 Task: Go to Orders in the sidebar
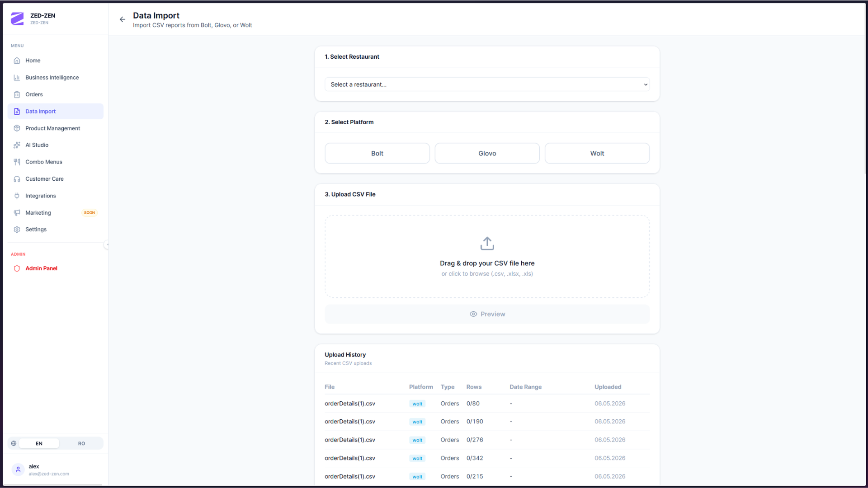55,94
